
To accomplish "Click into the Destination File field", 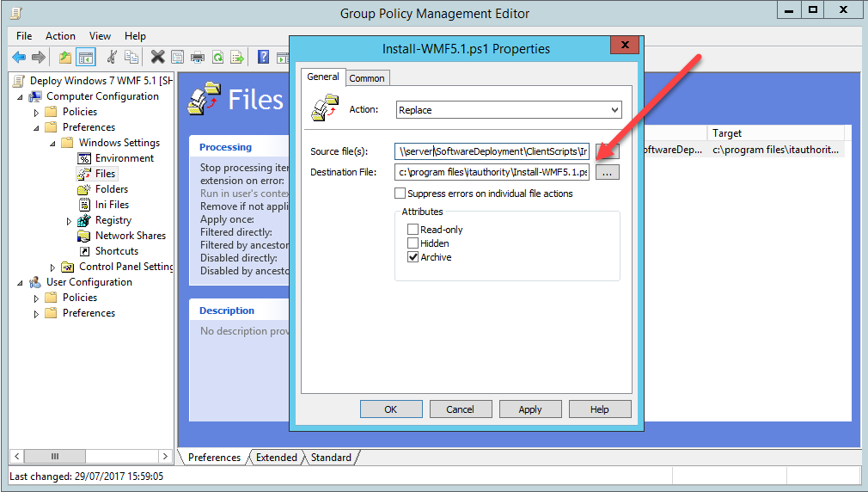I will tap(492, 172).
